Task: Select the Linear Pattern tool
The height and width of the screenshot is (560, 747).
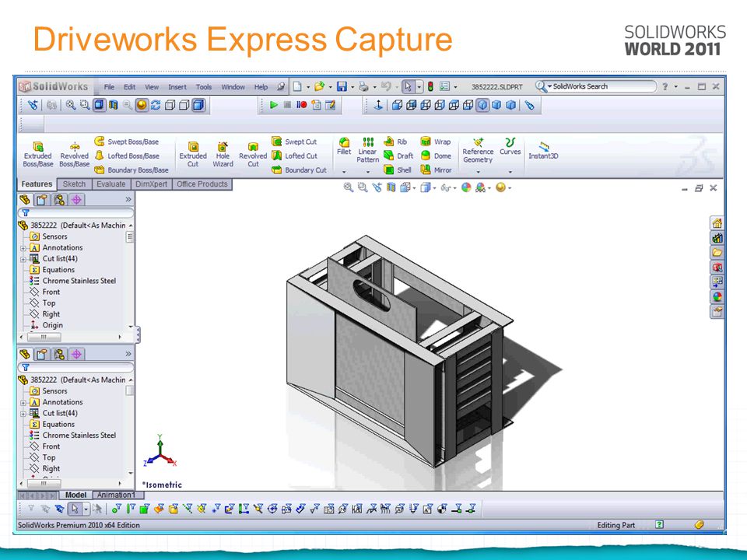Action: coord(368,150)
